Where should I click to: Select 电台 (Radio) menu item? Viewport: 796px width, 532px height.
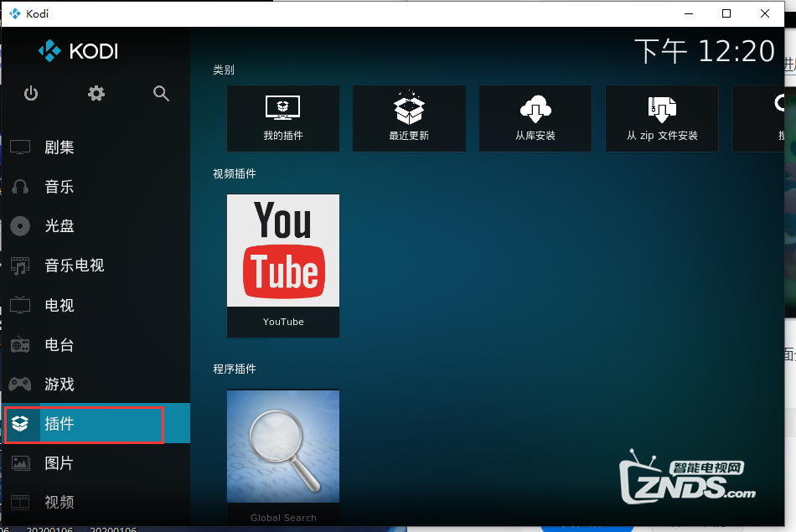click(59, 345)
